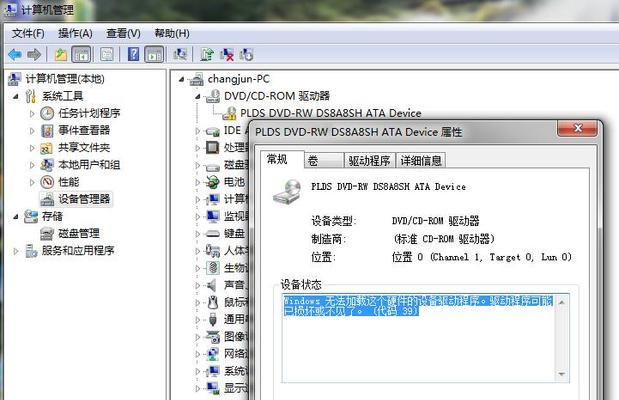Screen dimensions: 619x400
Task: Click the 键盘 keyboard category icon
Action: (x=212, y=233)
